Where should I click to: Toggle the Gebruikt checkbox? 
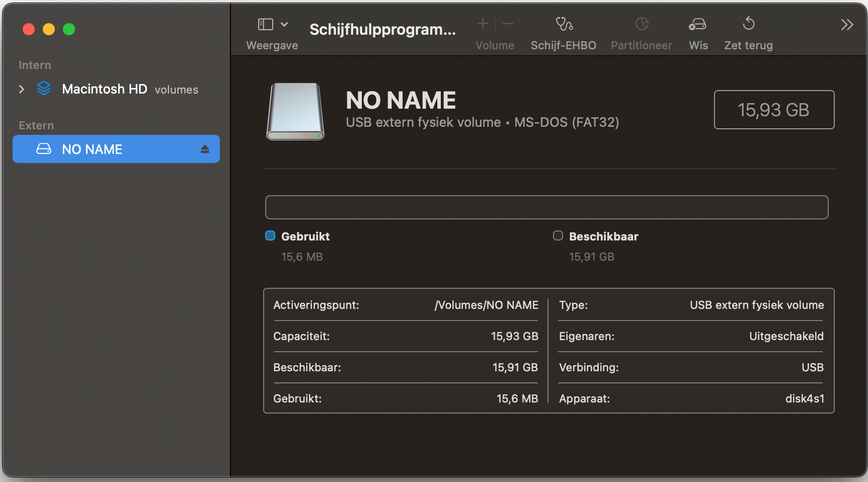(270, 235)
